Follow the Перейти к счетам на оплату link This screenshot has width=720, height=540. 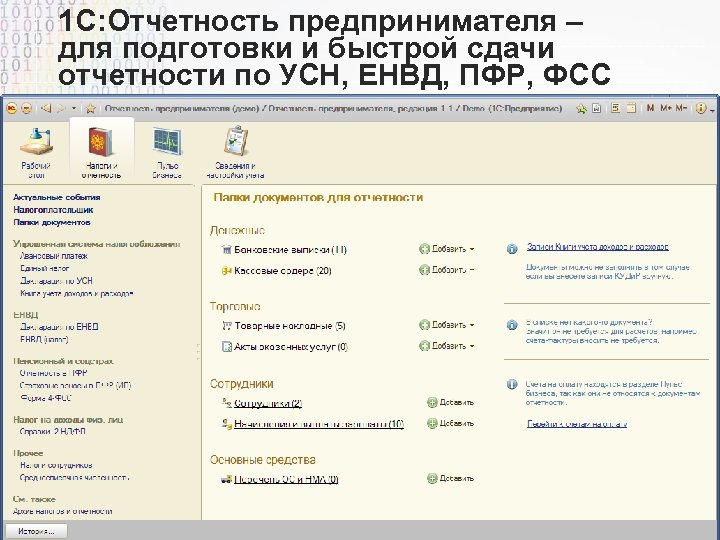pyautogui.click(x=577, y=424)
